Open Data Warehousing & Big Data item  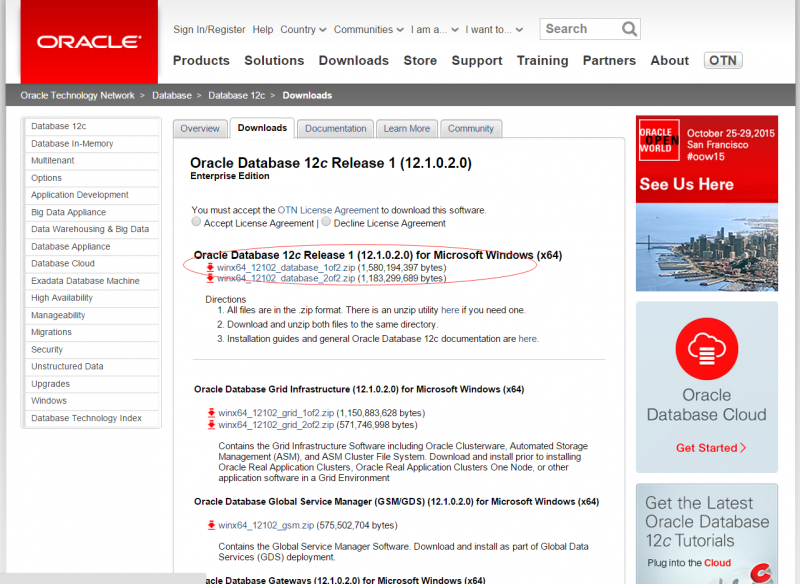click(x=92, y=230)
